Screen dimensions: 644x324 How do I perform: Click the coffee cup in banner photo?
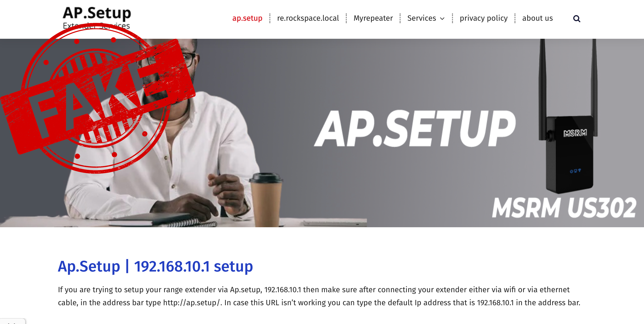tap(266, 199)
